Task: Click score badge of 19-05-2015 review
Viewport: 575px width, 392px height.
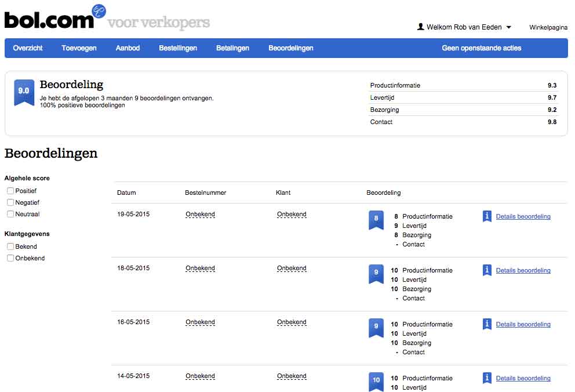Action: [376, 219]
